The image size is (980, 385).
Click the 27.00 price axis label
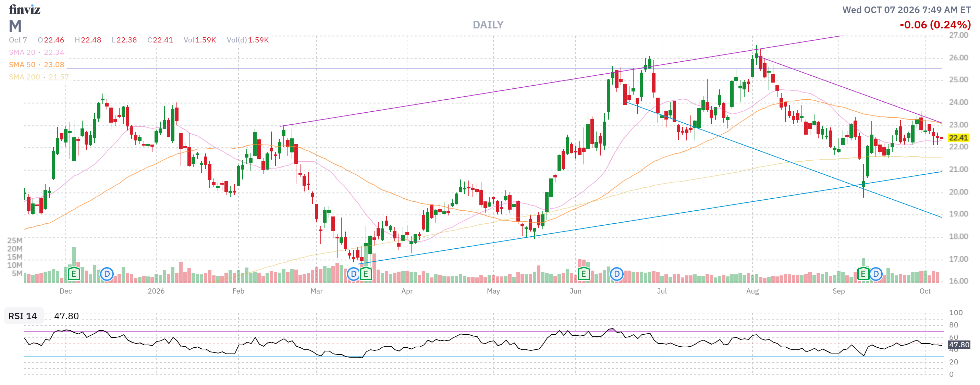[958, 35]
